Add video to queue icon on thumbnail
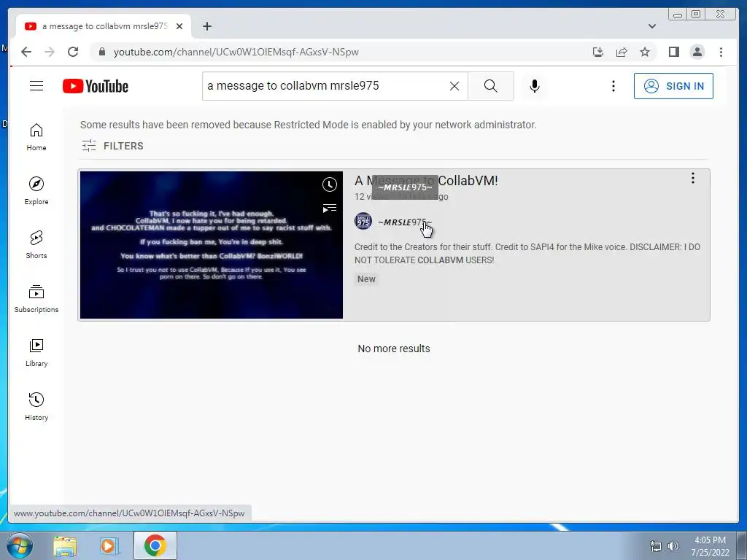 (x=330, y=209)
